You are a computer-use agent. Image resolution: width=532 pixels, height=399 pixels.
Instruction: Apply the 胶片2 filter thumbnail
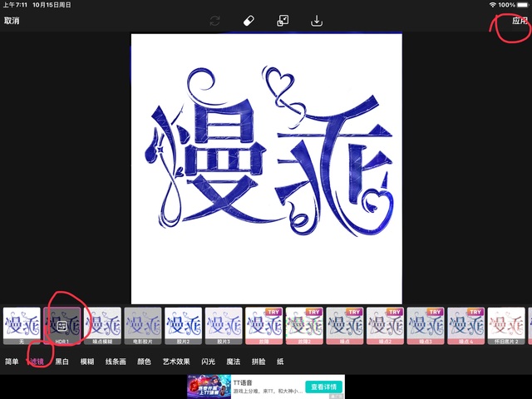184,326
